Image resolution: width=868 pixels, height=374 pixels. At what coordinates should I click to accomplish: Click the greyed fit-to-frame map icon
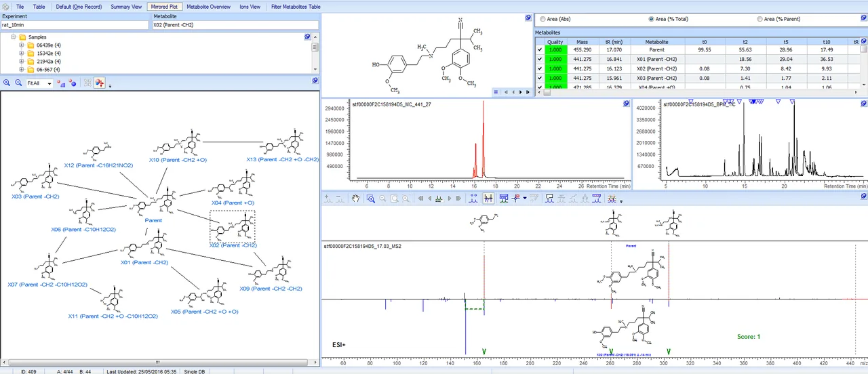click(x=87, y=83)
